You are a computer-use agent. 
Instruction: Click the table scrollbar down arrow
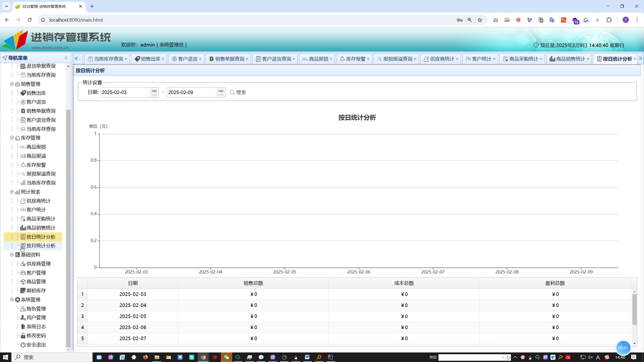(634, 344)
